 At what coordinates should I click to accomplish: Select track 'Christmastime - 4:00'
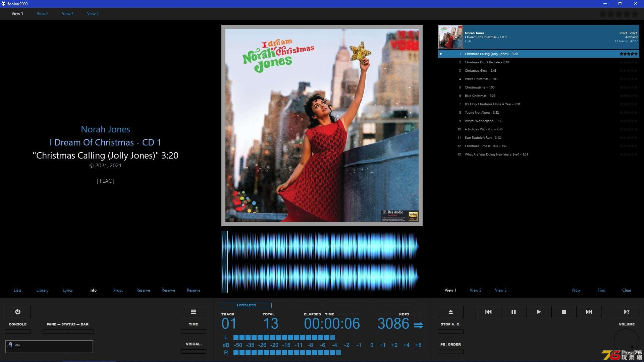click(x=538, y=87)
